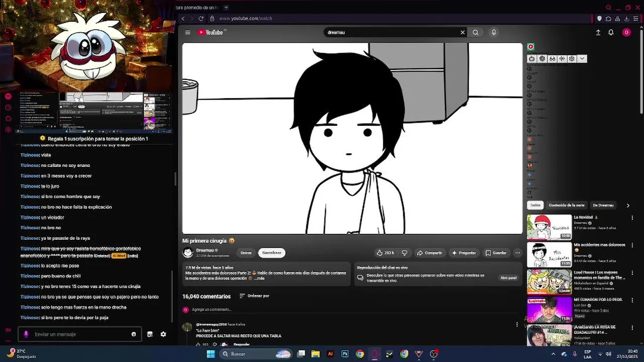Expand the extension toolbar chevron dropdown
Screen dimensions: 644x362
(x=582, y=59)
